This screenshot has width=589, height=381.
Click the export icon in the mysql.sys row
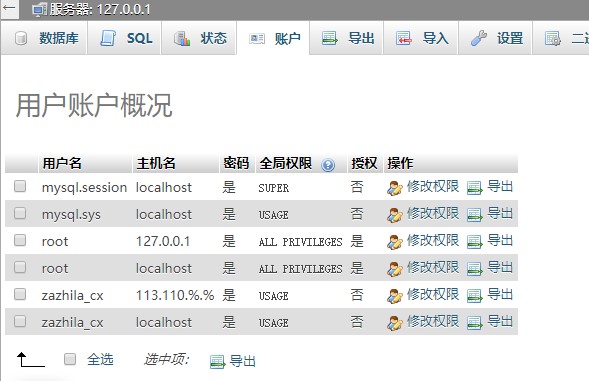(474, 215)
